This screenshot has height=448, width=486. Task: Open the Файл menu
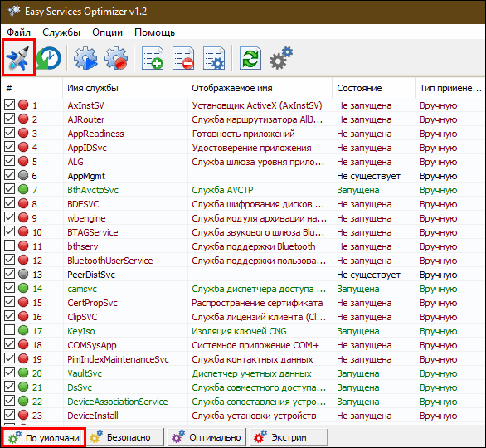[18, 32]
